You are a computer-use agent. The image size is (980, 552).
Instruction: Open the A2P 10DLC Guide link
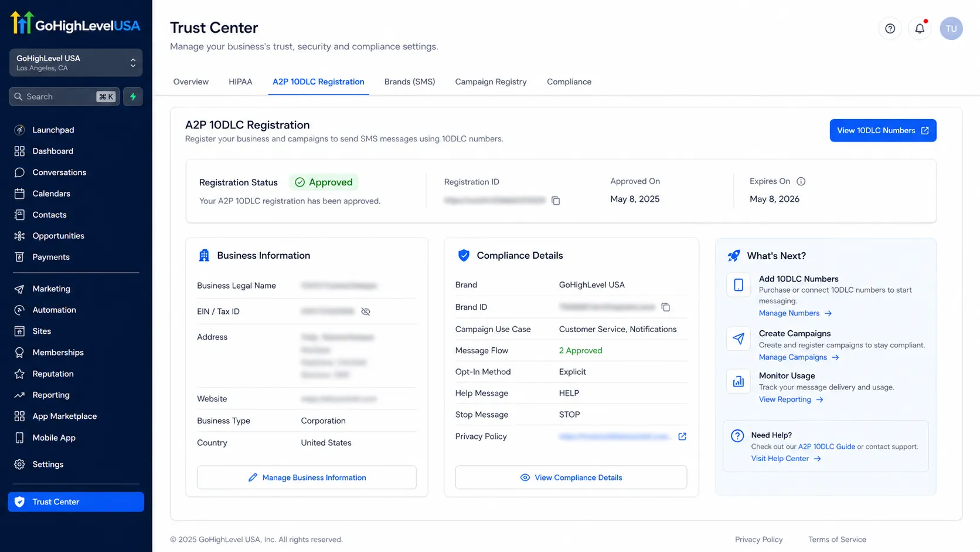(x=826, y=446)
